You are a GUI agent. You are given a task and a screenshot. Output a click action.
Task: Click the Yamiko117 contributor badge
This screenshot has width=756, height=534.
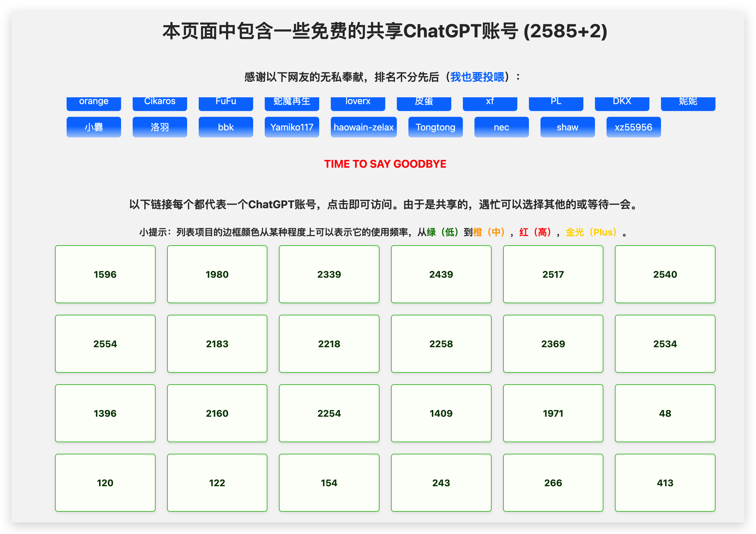(292, 127)
